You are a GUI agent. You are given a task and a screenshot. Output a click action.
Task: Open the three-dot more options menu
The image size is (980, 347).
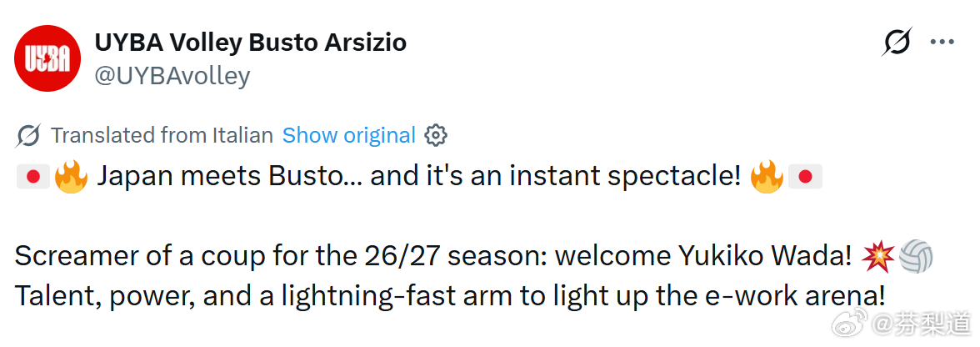pyautogui.click(x=942, y=42)
